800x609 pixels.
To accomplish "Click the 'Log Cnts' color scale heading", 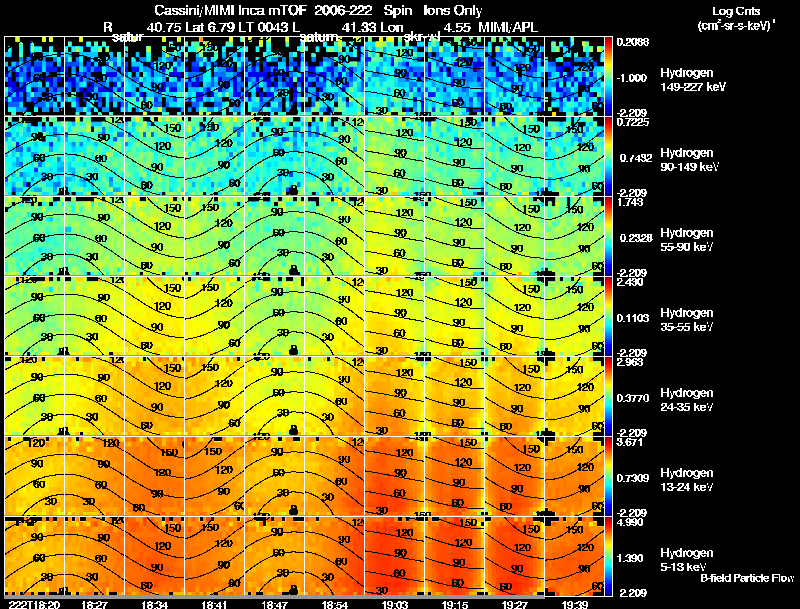I will [736, 11].
